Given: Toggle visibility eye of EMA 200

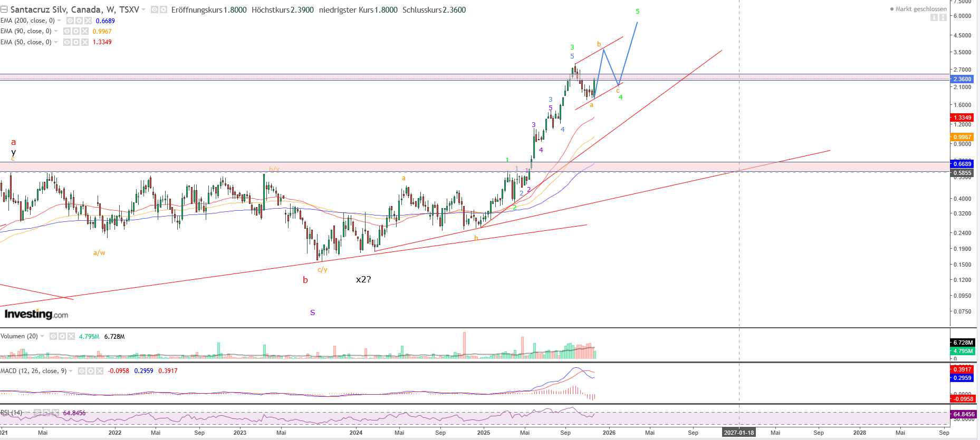Looking at the screenshot, I should pyautogui.click(x=70, y=21).
